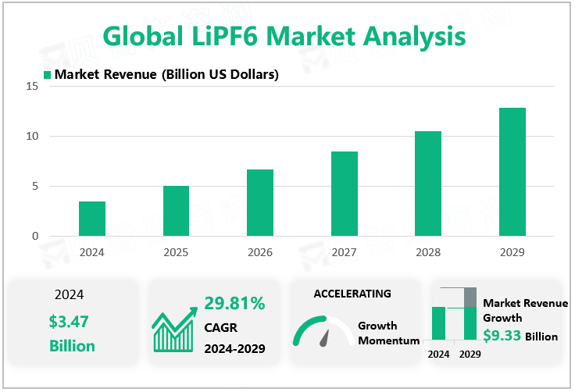The height and width of the screenshot is (392, 575).
Task: Click the 29.81% CAGR value
Action: [234, 303]
